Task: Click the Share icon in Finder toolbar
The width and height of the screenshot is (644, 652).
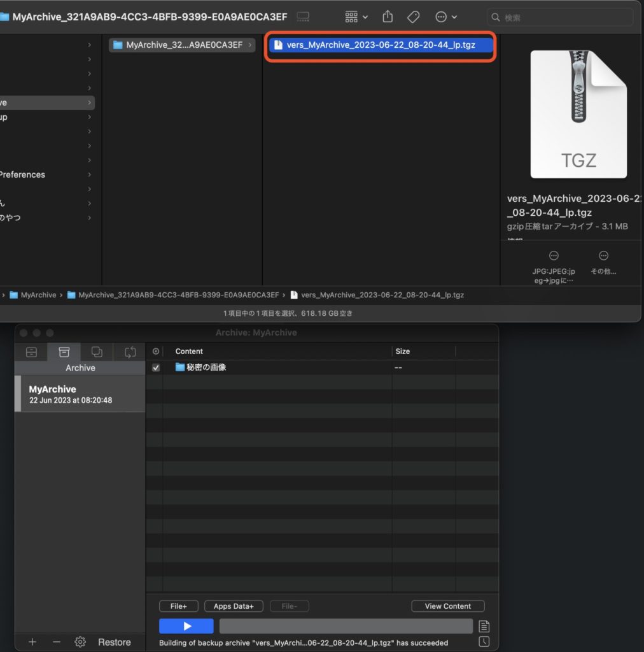Action: pyautogui.click(x=388, y=17)
